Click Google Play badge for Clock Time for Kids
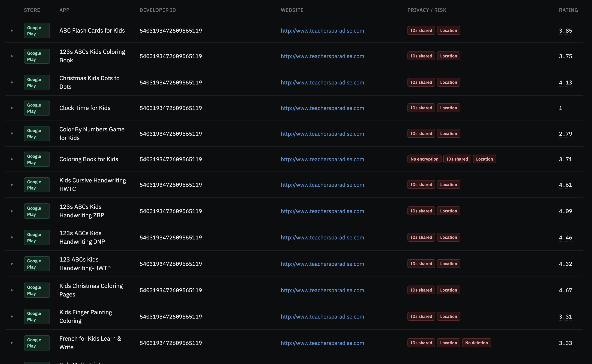The height and width of the screenshot is (364, 592). pyautogui.click(x=37, y=108)
